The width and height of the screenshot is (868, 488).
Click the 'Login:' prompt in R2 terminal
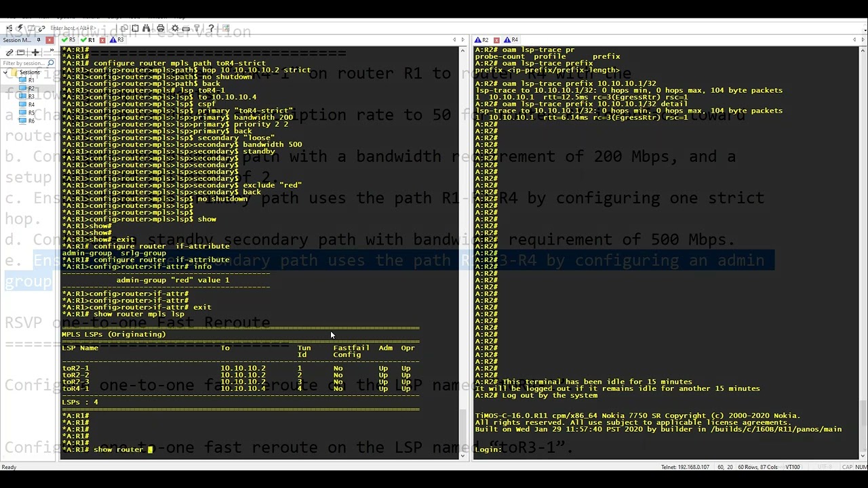coord(488,449)
